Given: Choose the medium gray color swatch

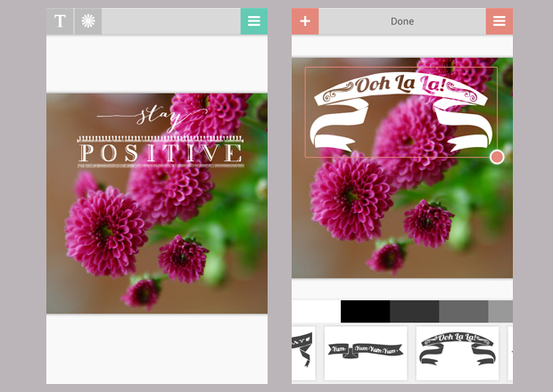Looking at the screenshot, I should [463, 311].
